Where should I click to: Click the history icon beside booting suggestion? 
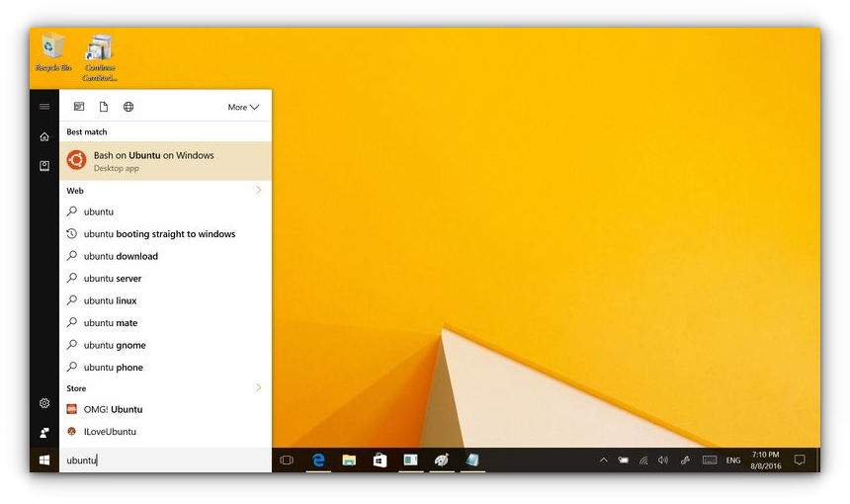pyautogui.click(x=71, y=233)
